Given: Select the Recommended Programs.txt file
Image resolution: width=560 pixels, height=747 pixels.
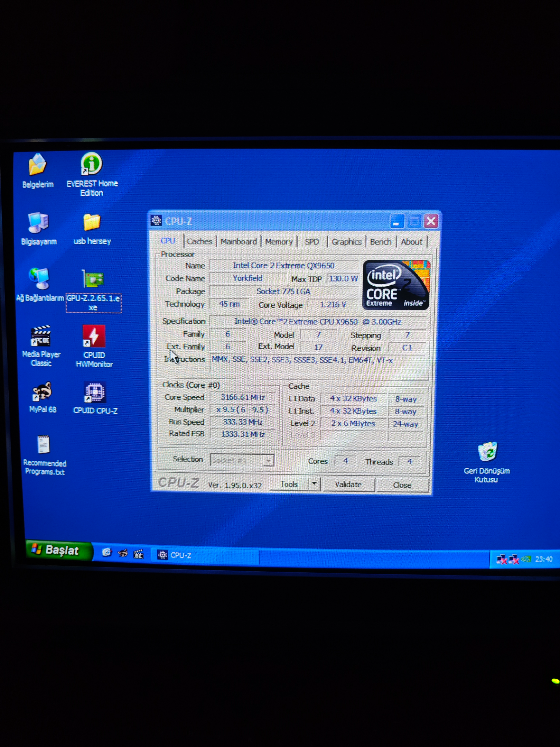Looking at the screenshot, I should (44, 445).
